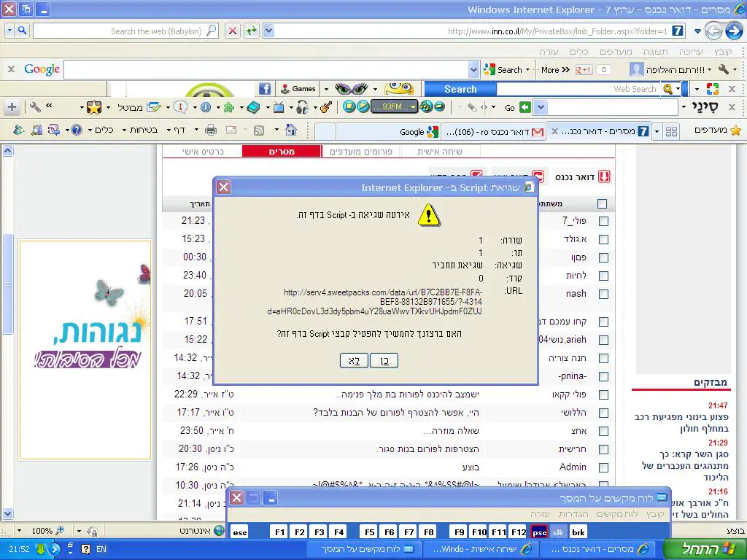This screenshot has height=560, width=747.
Task: Click the green refresh button beside address bar
Action: click(251, 31)
